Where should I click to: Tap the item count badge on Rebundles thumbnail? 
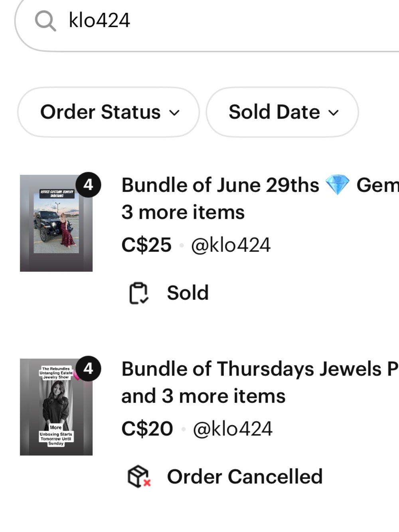88,368
